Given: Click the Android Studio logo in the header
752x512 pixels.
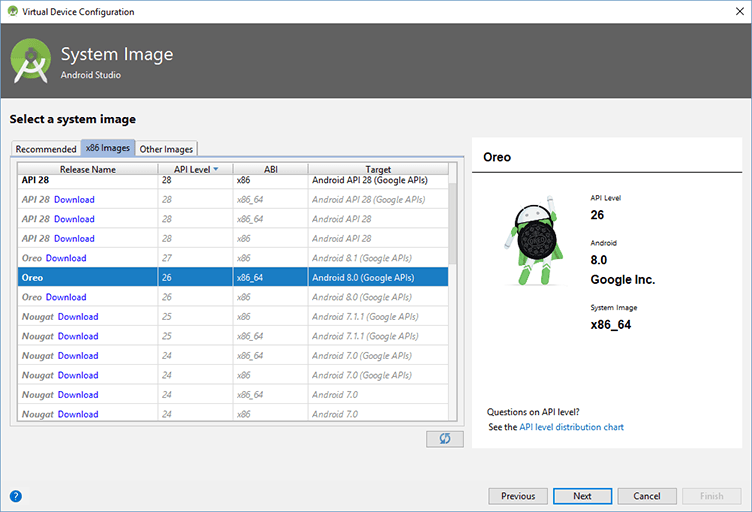Looking at the screenshot, I should (31, 61).
